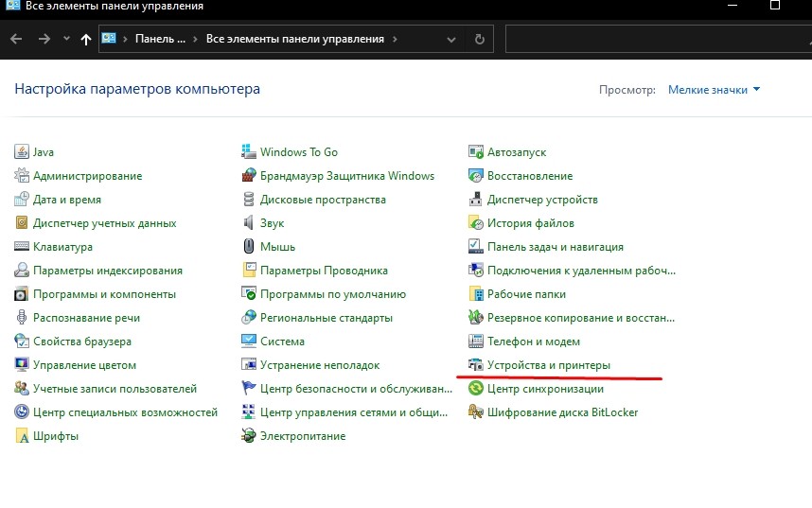Click the Программы по умолчанию icon
This screenshot has width=812, height=508.
pos(249,294)
